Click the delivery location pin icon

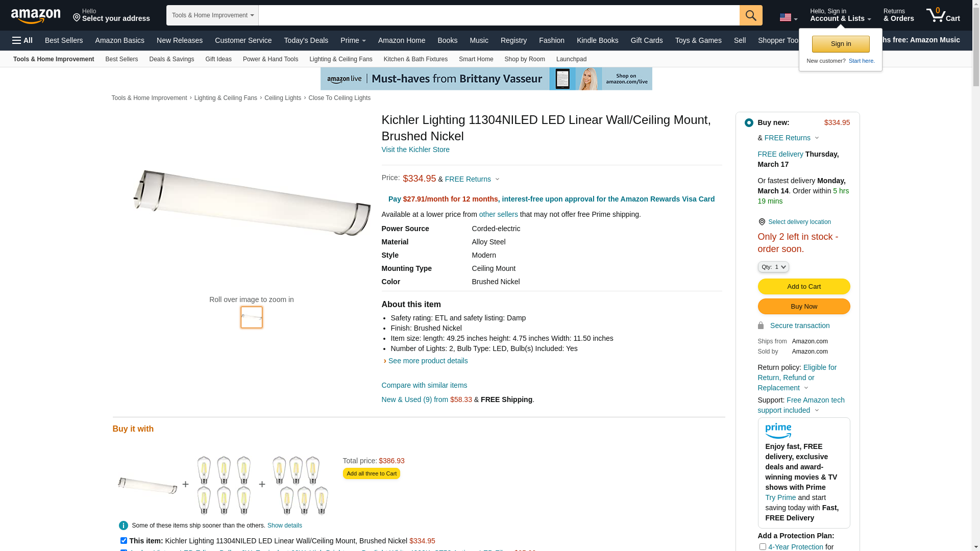(x=762, y=222)
